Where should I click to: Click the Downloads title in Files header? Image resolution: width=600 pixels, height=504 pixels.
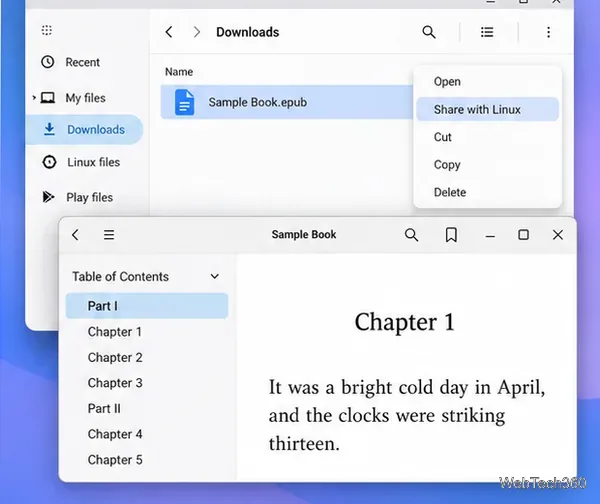coord(248,32)
